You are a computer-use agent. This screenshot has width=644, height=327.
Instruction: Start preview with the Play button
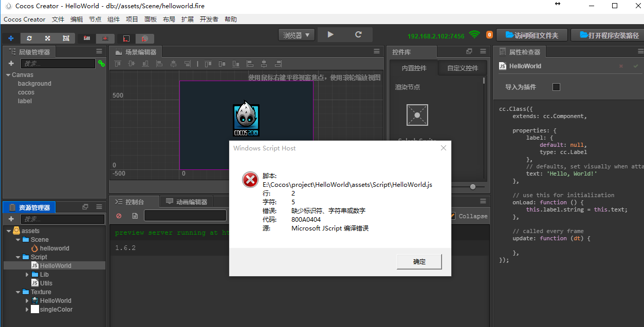pyautogui.click(x=330, y=34)
